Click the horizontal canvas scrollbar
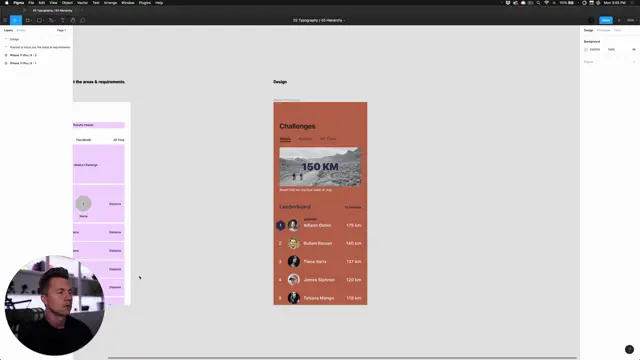Image resolution: width=640 pixels, height=360 pixels. [x=342, y=358]
